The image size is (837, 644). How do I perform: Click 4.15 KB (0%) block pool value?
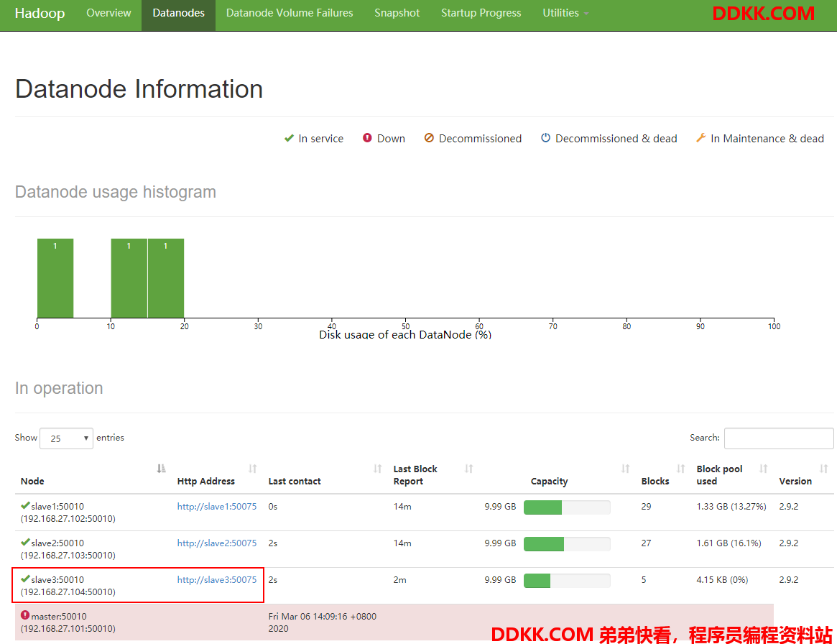point(722,580)
